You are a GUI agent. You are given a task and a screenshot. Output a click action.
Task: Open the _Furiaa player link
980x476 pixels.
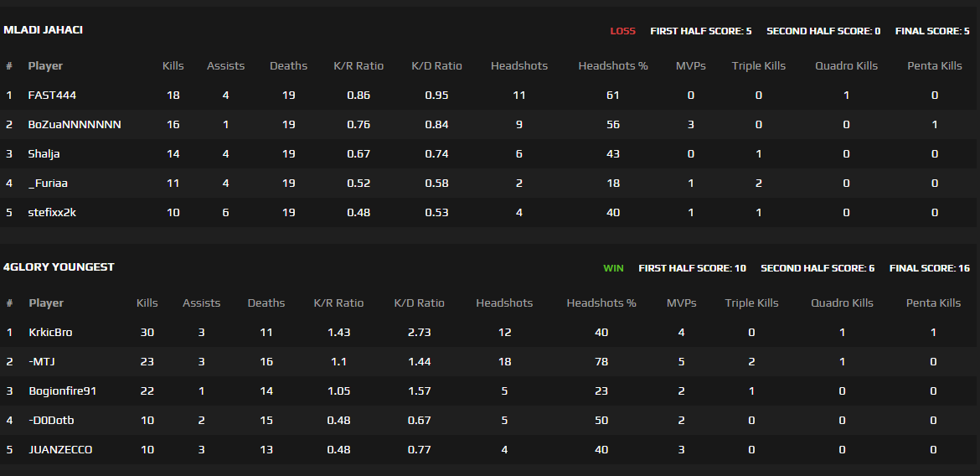coord(46,184)
